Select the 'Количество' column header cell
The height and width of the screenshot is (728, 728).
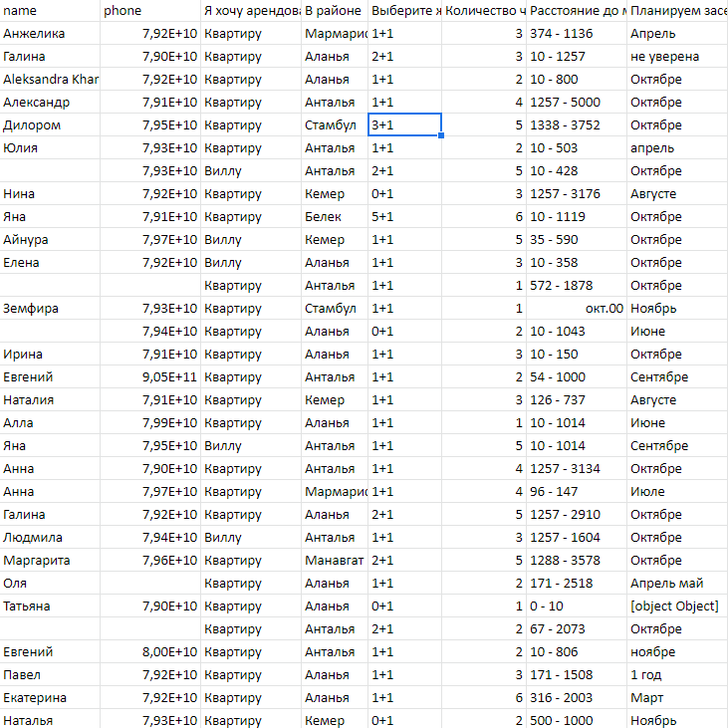(x=484, y=11)
